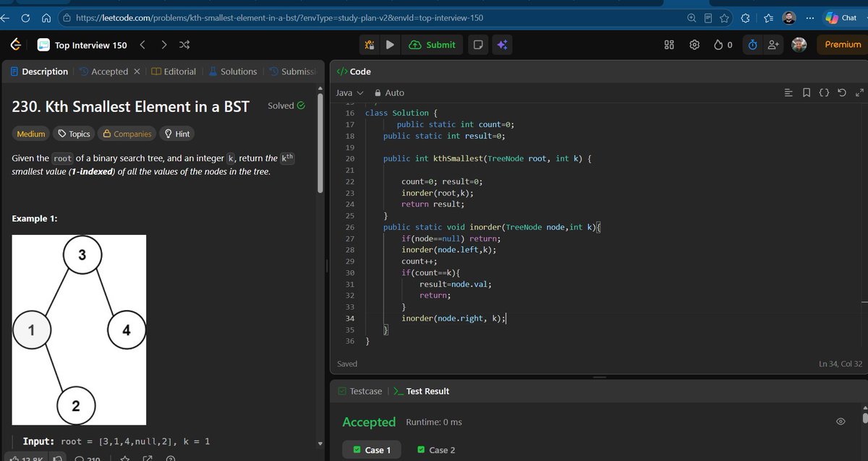Open the layout manager grid icon

pyautogui.click(x=669, y=45)
